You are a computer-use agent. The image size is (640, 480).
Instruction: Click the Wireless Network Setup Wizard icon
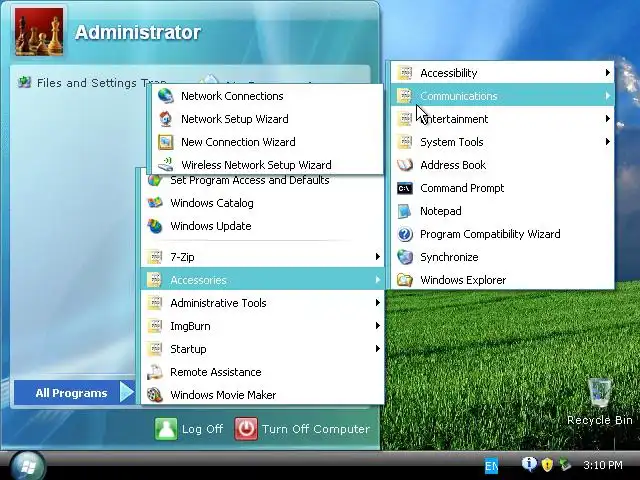166,165
